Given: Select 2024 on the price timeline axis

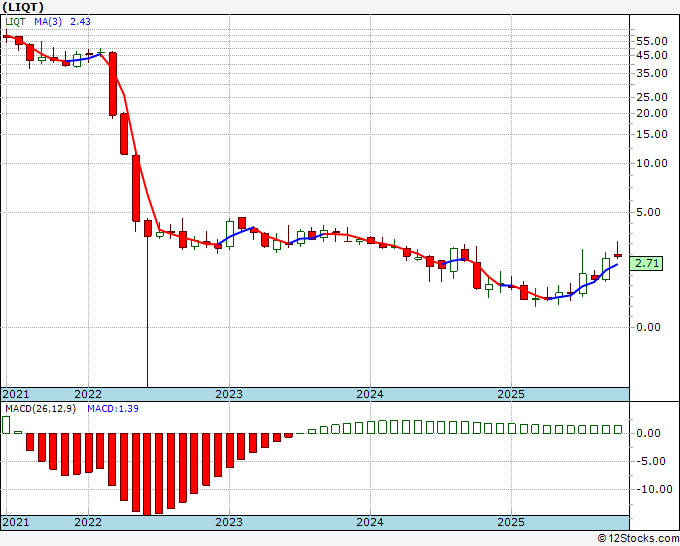Looking at the screenshot, I should pyautogui.click(x=370, y=394).
